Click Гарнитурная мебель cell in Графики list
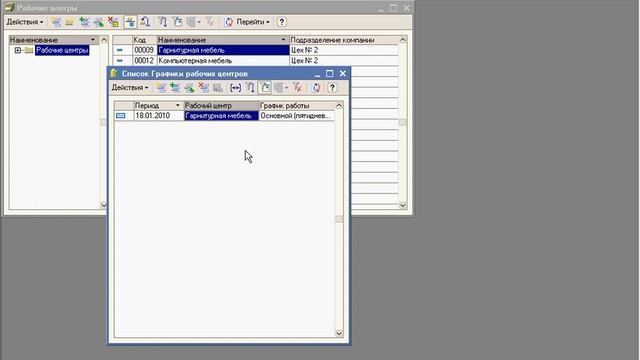 pos(221,116)
